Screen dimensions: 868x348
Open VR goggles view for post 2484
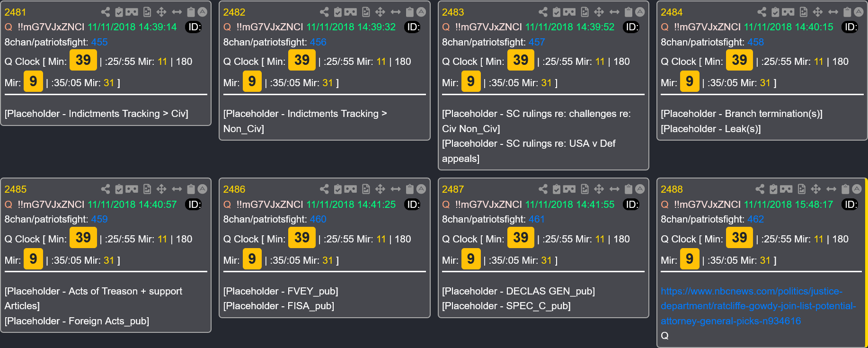point(788,12)
